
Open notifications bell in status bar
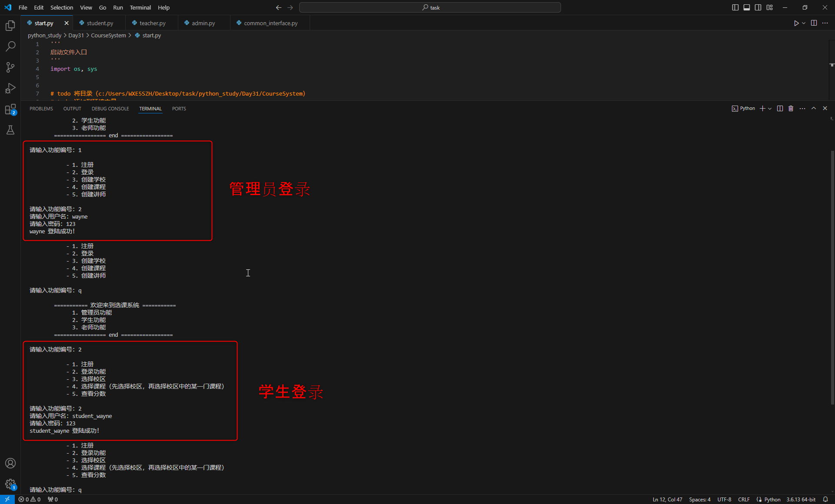click(825, 500)
